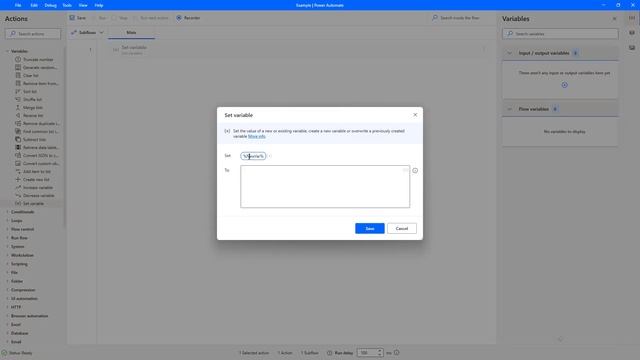
Task: Click the Generate random number action icon
Action: click(x=18, y=67)
